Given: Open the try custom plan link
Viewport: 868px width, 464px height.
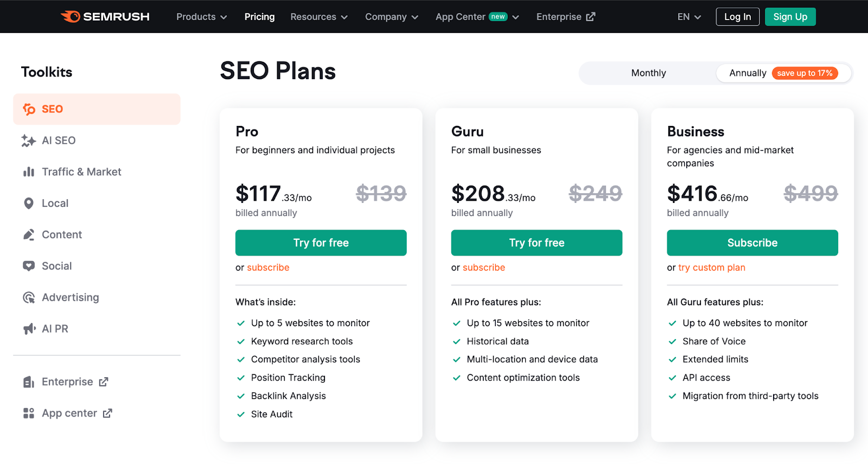Looking at the screenshot, I should [x=711, y=267].
